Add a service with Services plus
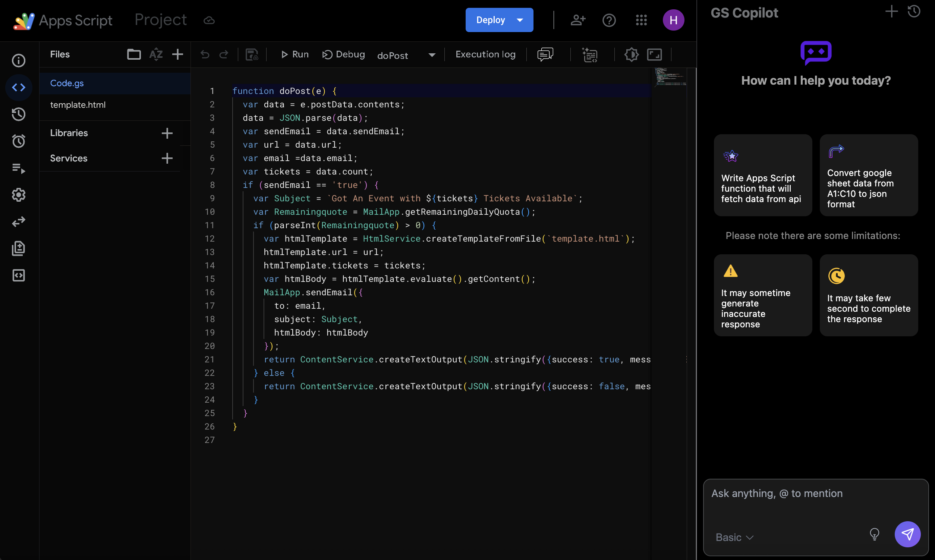 (x=167, y=158)
